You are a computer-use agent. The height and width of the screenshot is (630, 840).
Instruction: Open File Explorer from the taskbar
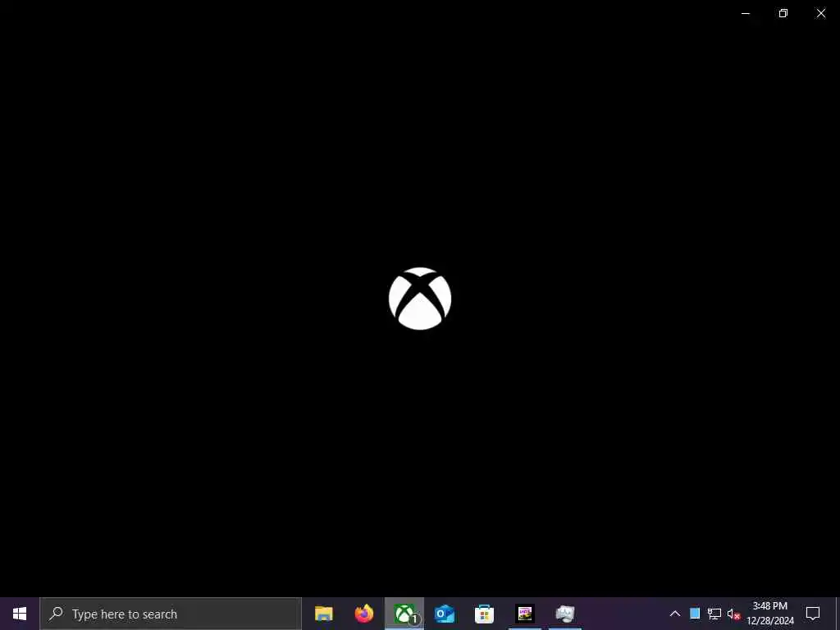pyautogui.click(x=323, y=614)
